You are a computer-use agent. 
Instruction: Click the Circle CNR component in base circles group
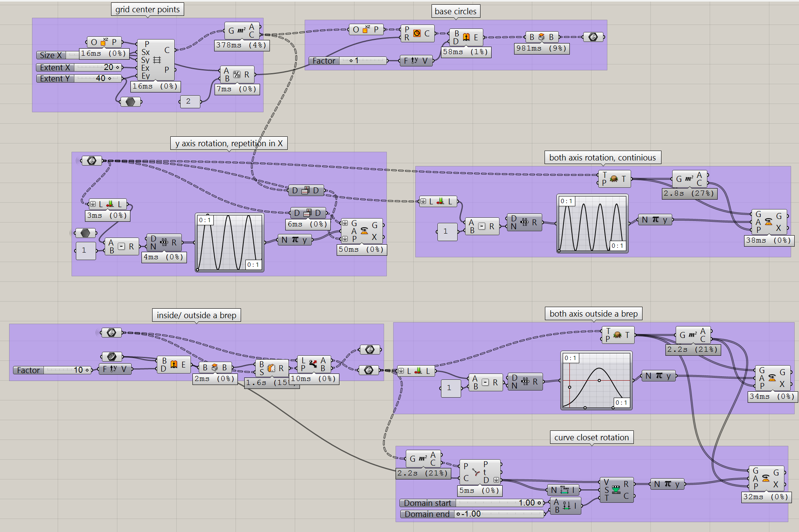tap(417, 34)
